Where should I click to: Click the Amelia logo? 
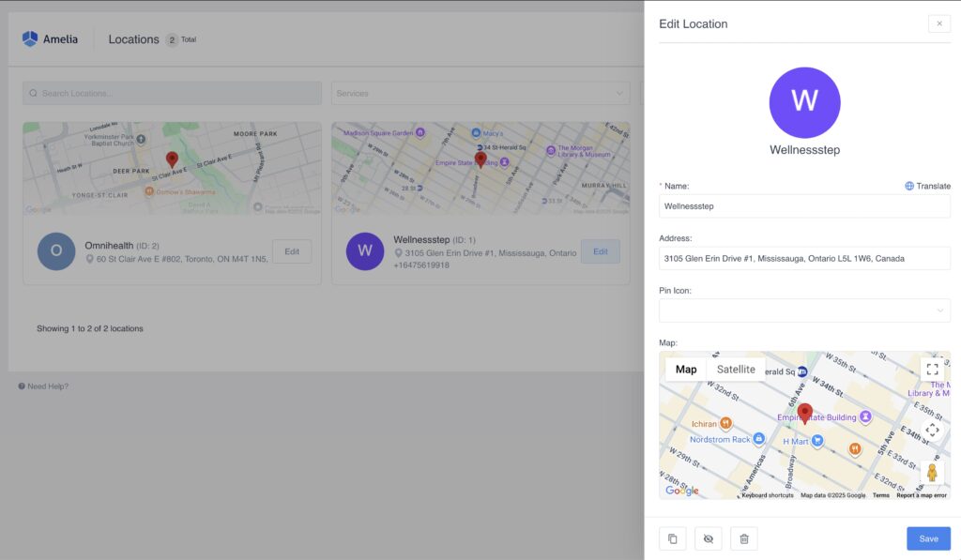coord(51,39)
